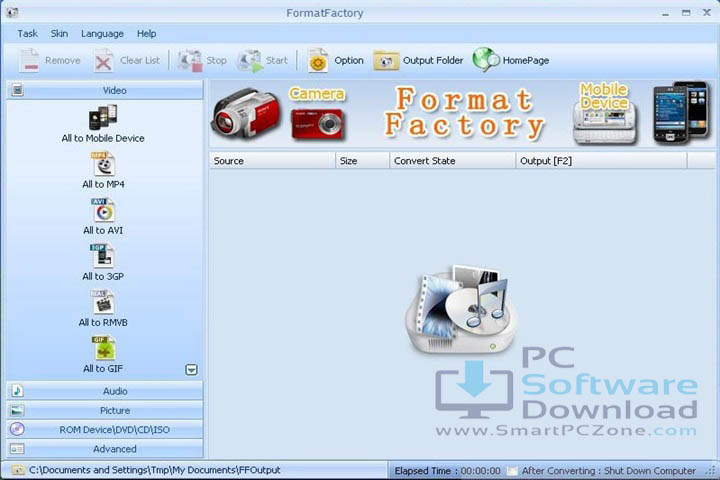Screen dimensions: 720x480
Task: Click the Camera banner label
Action: 317,94
